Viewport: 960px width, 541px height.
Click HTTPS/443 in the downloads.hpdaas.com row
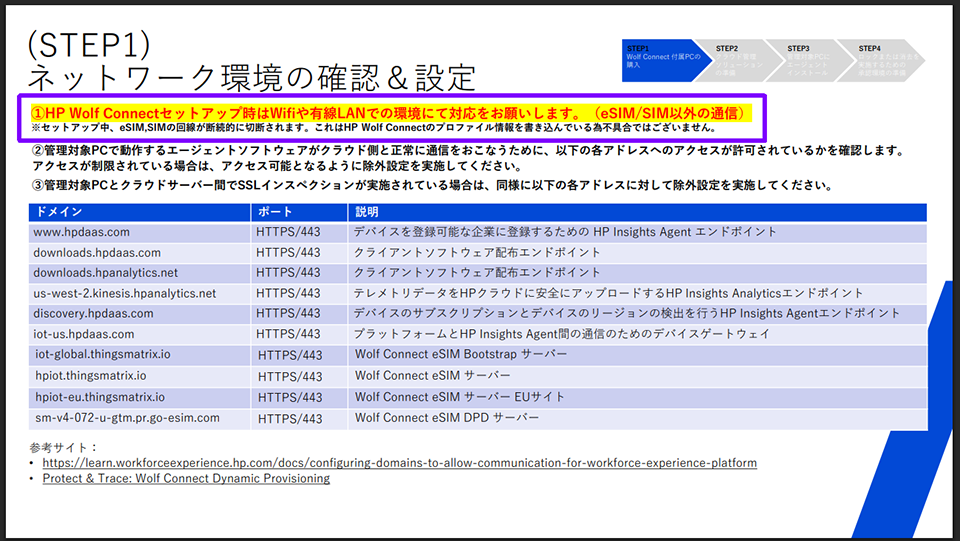[x=288, y=252]
